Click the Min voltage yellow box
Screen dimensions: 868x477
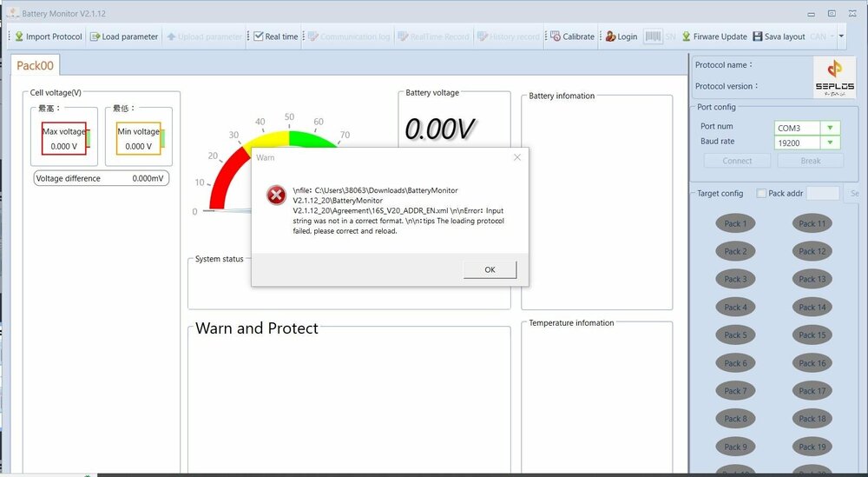tap(138, 138)
